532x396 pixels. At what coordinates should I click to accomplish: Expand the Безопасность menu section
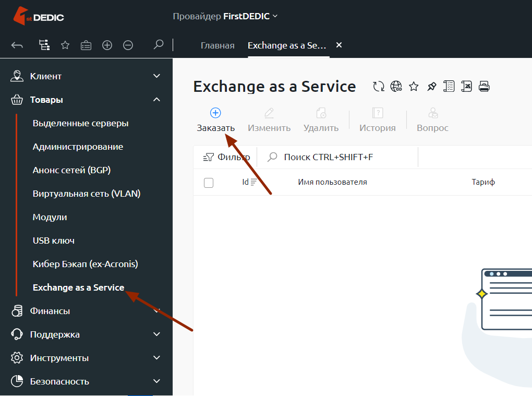click(x=86, y=381)
